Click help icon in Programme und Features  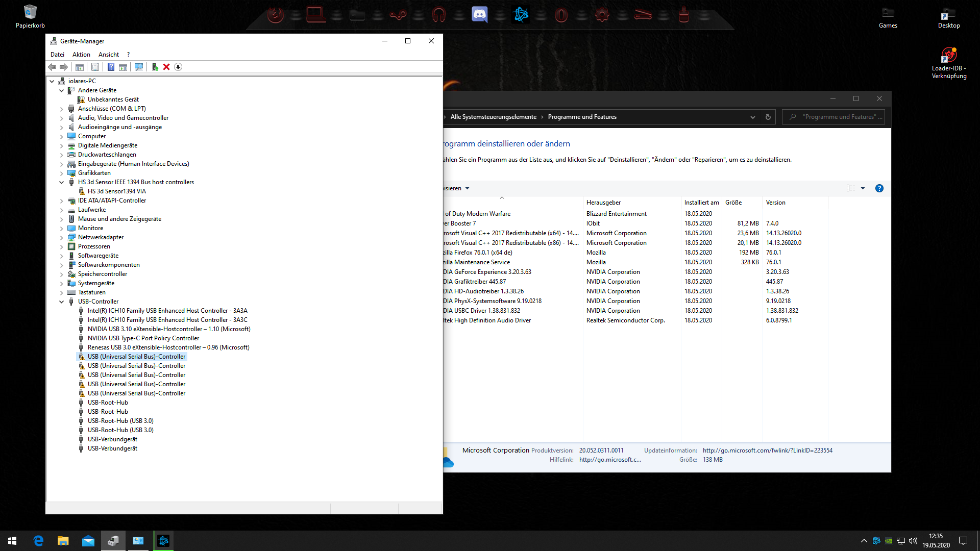coord(879,188)
